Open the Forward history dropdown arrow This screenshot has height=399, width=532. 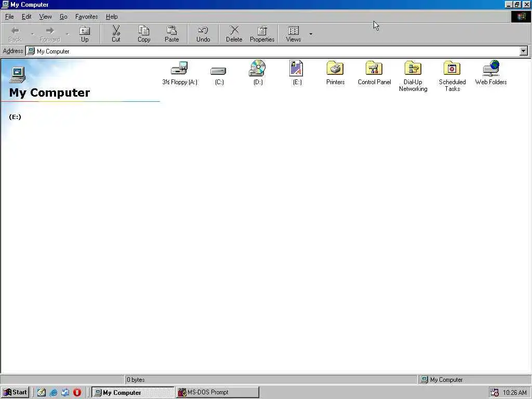(68, 34)
